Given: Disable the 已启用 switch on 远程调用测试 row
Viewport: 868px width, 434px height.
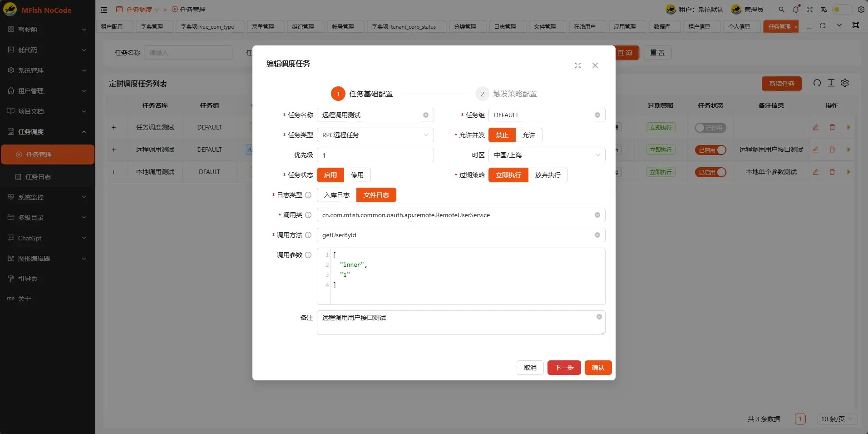Looking at the screenshot, I should [x=710, y=150].
